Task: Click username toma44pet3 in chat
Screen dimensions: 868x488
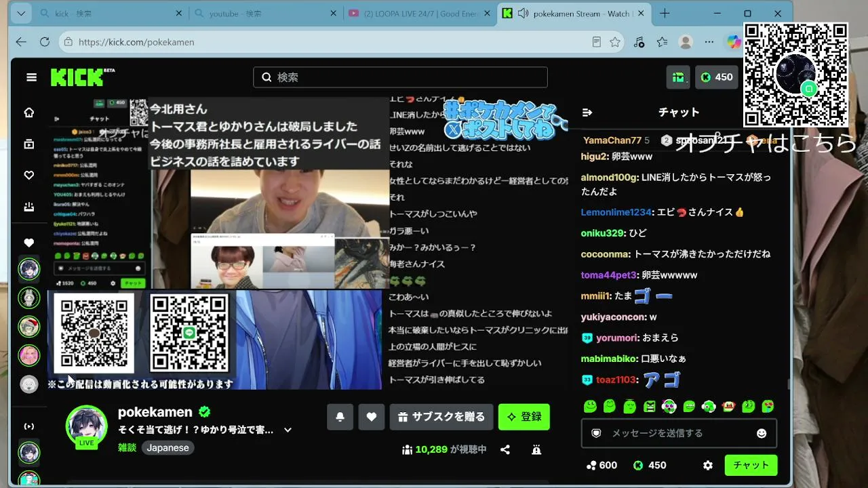Action: point(609,275)
